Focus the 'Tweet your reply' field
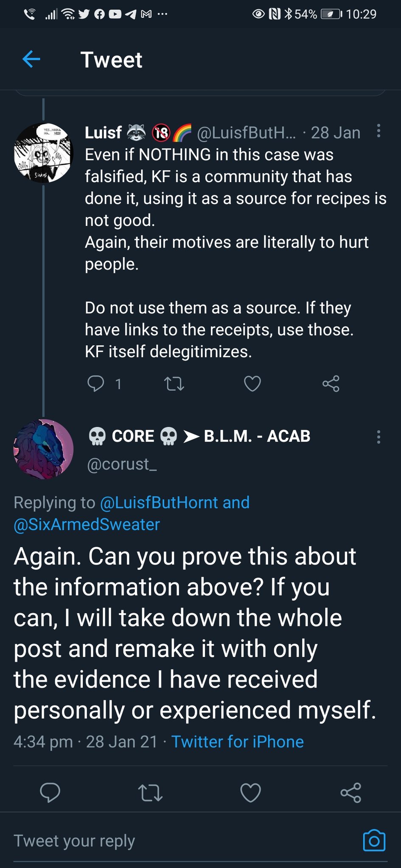Screen dimensions: 401x868 tap(182, 841)
